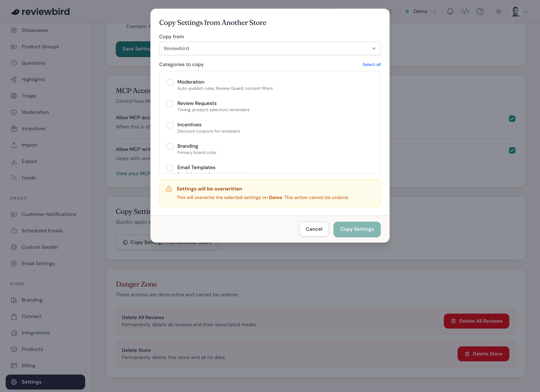Click the View your MCP link

[x=133, y=173]
